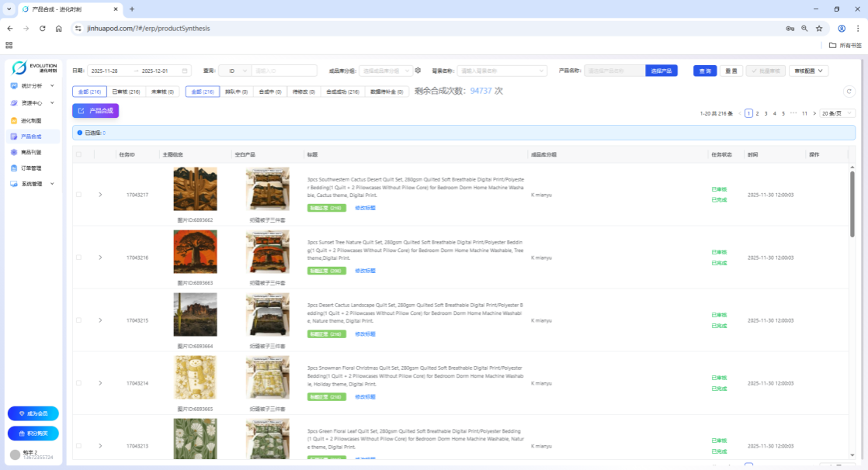Expand the row for task 17043216
Image resolution: width=868 pixels, height=470 pixels.
(100, 257)
